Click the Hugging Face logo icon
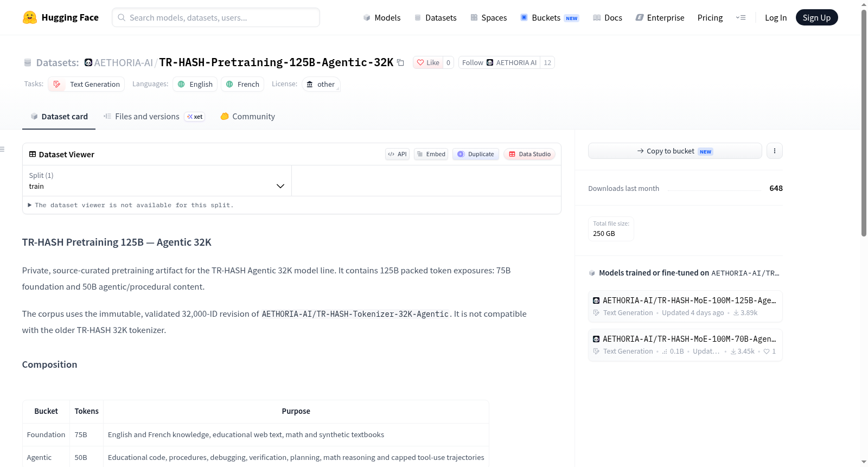 click(x=30, y=17)
